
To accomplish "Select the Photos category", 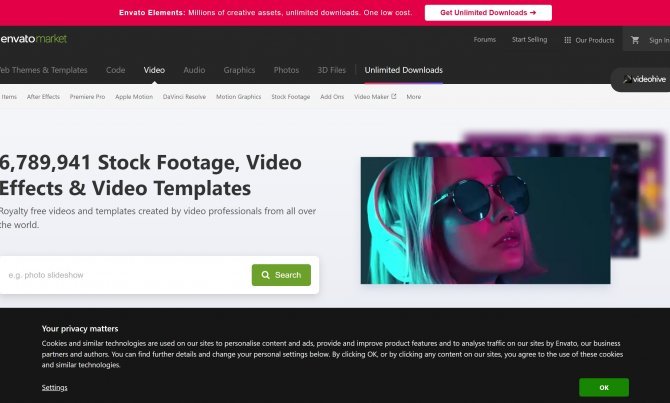I will click(286, 70).
